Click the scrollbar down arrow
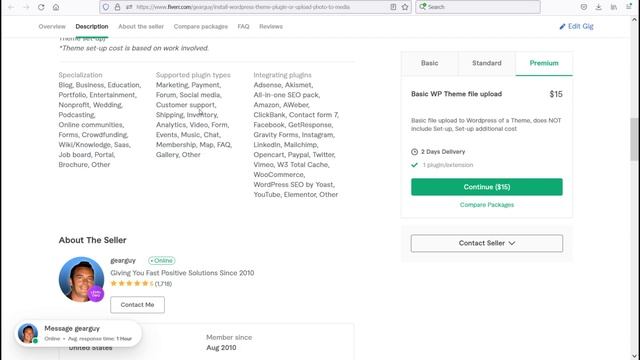640x360 pixels. (634, 356)
